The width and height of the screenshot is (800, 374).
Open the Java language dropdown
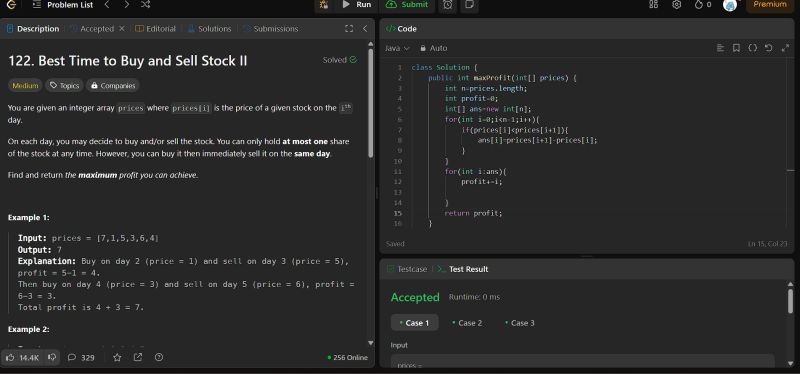tap(397, 48)
